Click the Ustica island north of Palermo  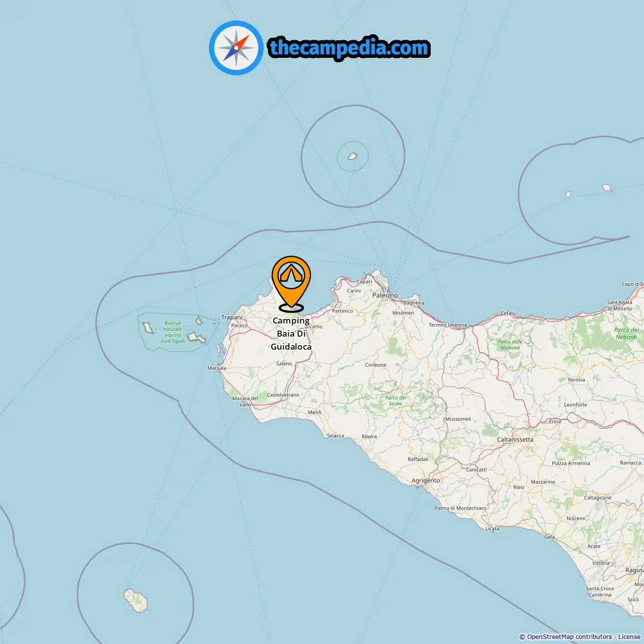click(x=353, y=156)
